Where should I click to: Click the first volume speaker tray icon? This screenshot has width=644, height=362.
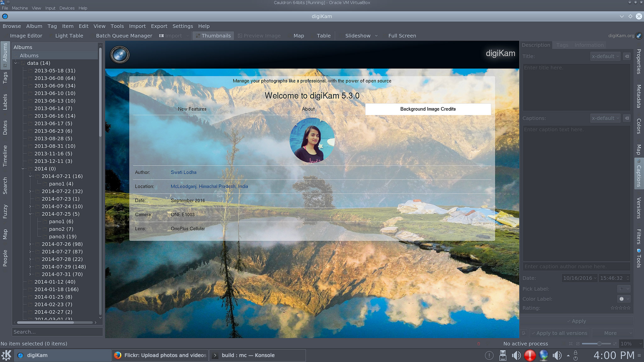[516, 355]
